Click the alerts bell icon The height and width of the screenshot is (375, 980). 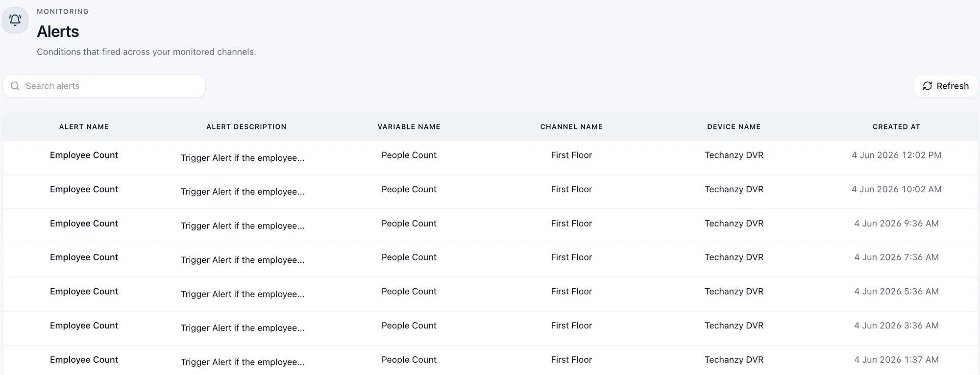(15, 20)
